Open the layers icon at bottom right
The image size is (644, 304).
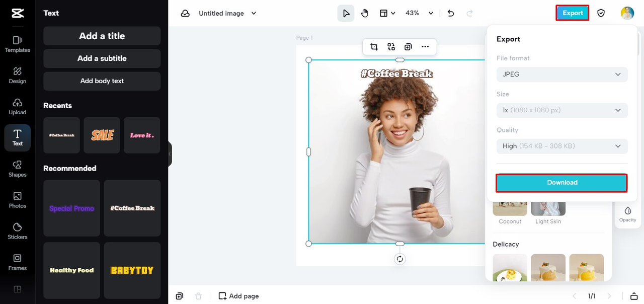[634, 296]
